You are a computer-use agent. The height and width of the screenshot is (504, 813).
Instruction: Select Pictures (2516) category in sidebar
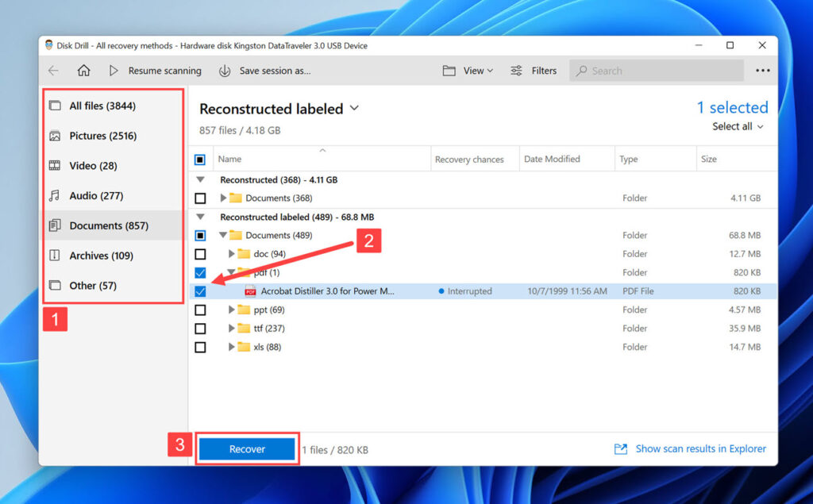102,136
